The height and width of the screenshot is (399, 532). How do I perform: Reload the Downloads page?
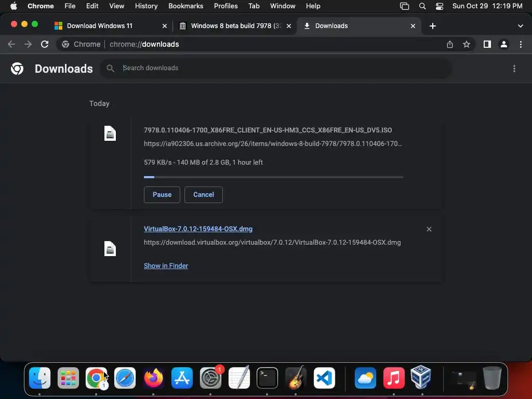coord(45,44)
